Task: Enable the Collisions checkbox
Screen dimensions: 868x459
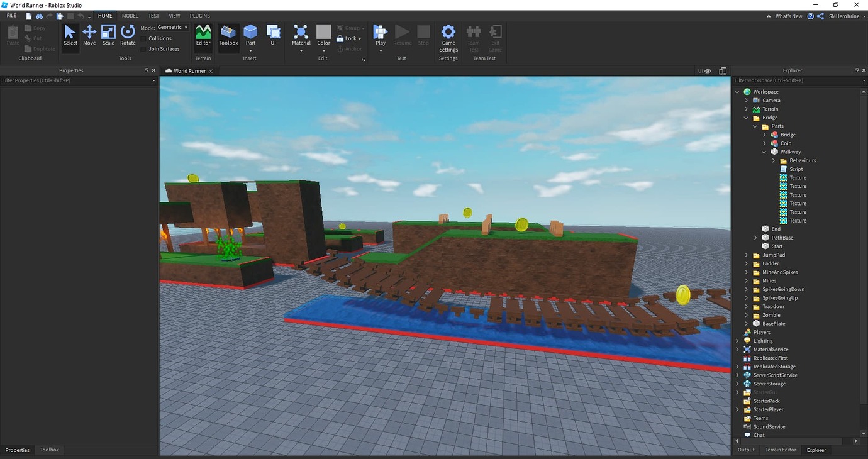Action: click(x=143, y=38)
